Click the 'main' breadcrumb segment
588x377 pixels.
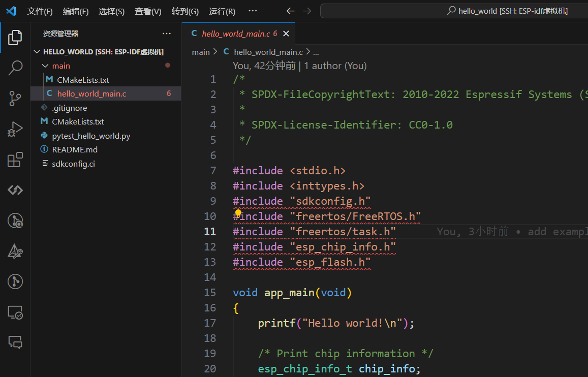(201, 52)
